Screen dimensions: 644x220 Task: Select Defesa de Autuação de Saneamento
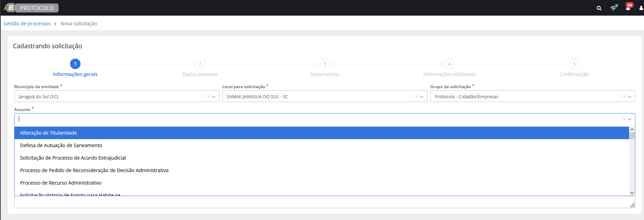click(61, 145)
